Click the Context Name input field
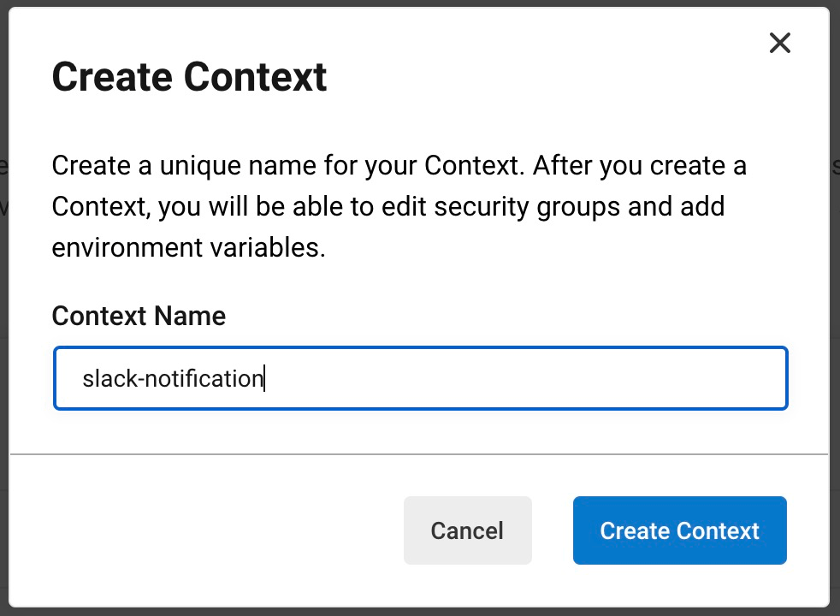The height and width of the screenshot is (616, 840). tap(421, 378)
